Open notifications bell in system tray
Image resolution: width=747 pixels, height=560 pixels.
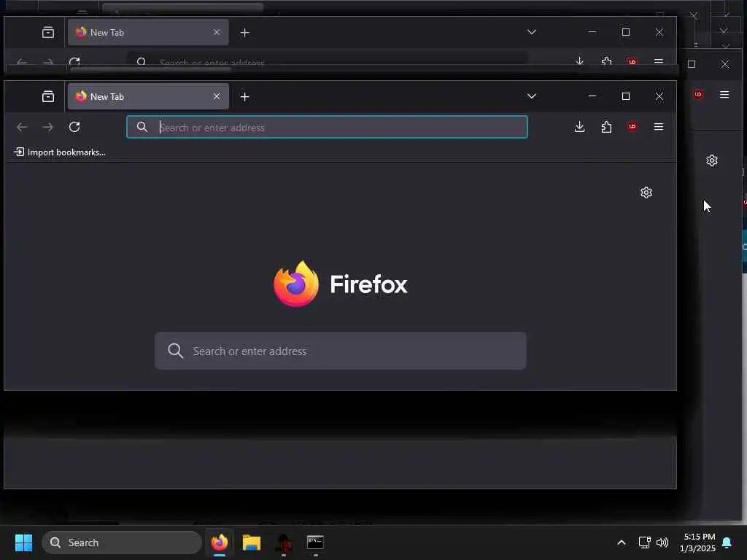(727, 542)
